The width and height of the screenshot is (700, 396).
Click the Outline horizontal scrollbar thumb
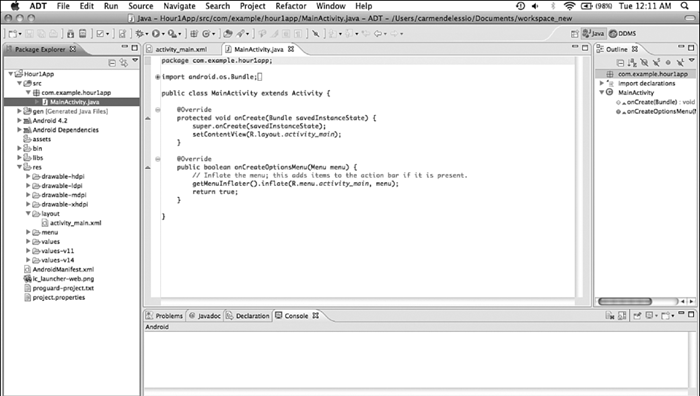point(625,301)
